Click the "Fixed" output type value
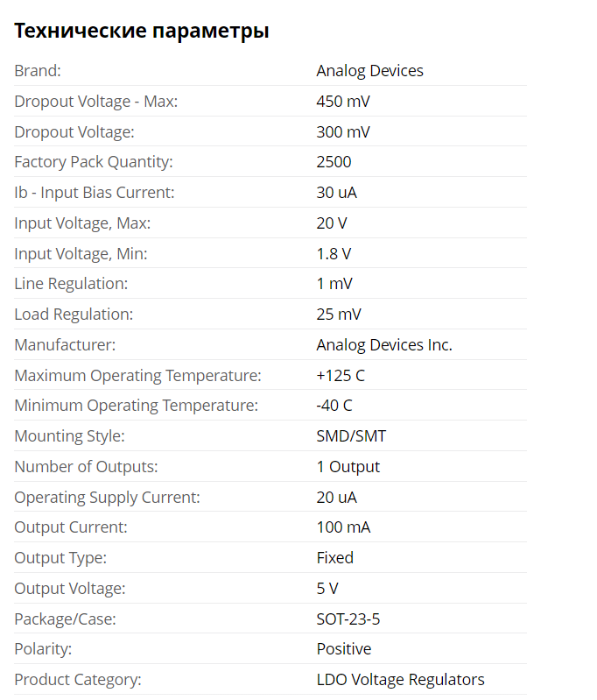The width and height of the screenshot is (597, 700). point(334,558)
